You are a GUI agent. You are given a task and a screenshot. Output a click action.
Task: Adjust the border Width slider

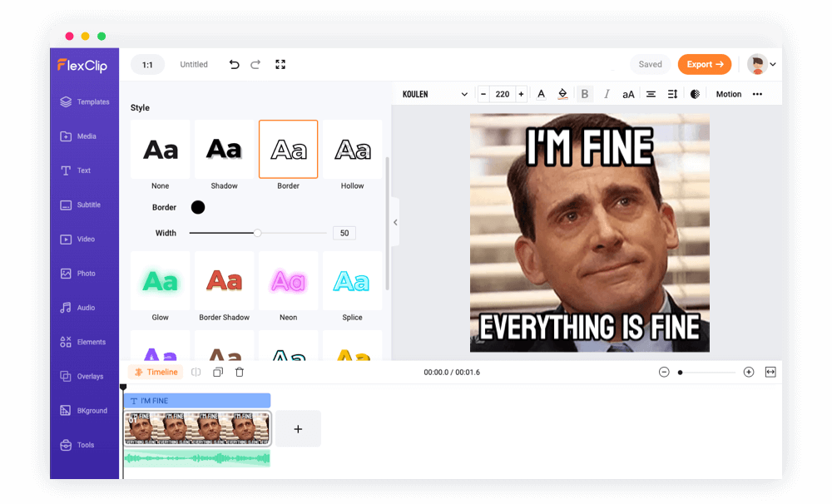pyautogui.click(x=258, y=233)
